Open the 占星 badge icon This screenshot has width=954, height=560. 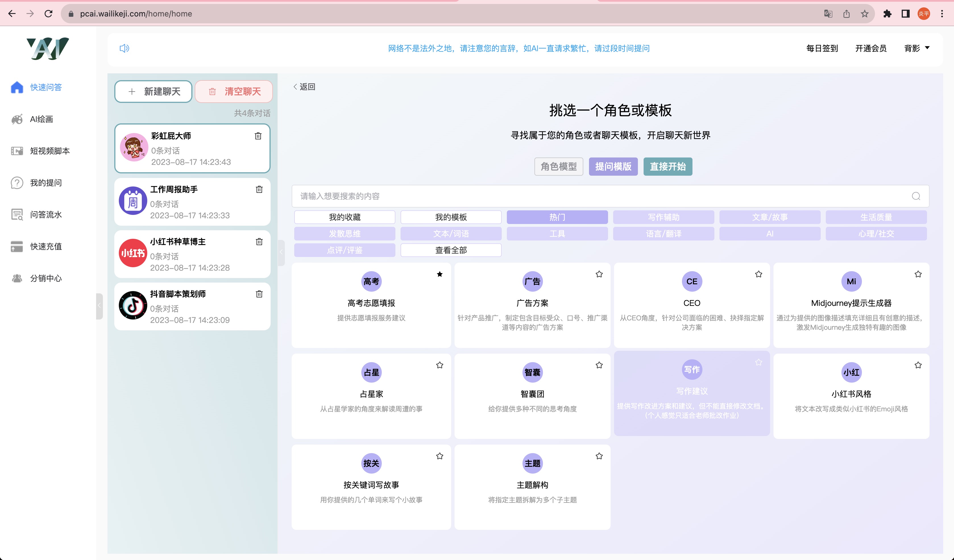(371, 373)
